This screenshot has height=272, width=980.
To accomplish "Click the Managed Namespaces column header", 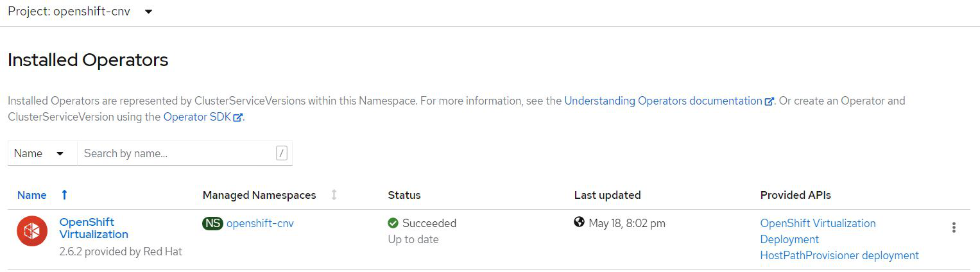I will (x=259, y=195).
